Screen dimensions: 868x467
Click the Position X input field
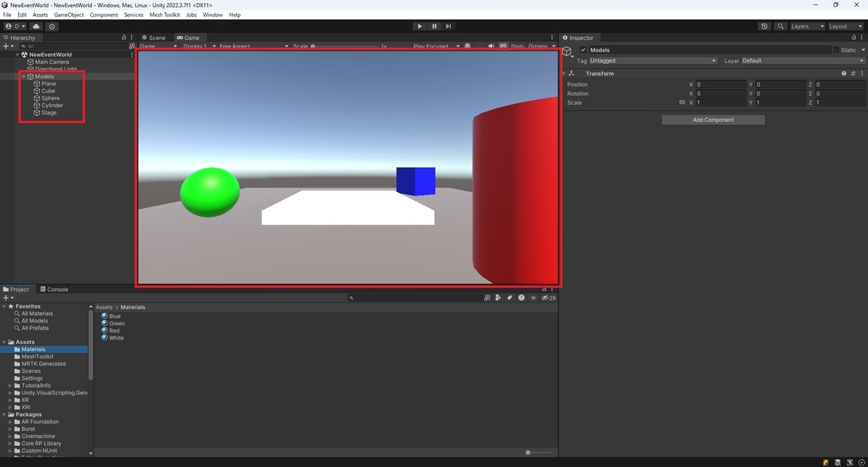click(721, 84)
